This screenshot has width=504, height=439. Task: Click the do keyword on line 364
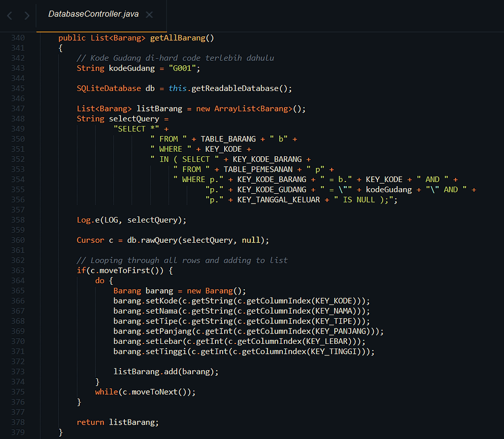(100, 281)
